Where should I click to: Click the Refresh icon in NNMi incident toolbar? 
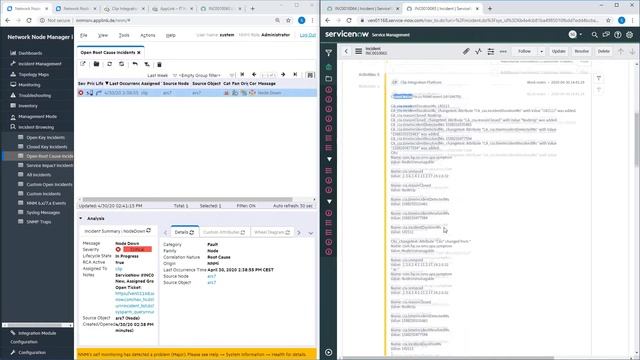109,64
